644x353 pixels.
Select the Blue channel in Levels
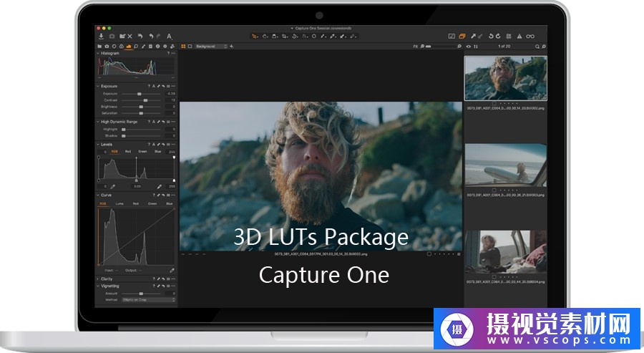click(x=157, y=152)
